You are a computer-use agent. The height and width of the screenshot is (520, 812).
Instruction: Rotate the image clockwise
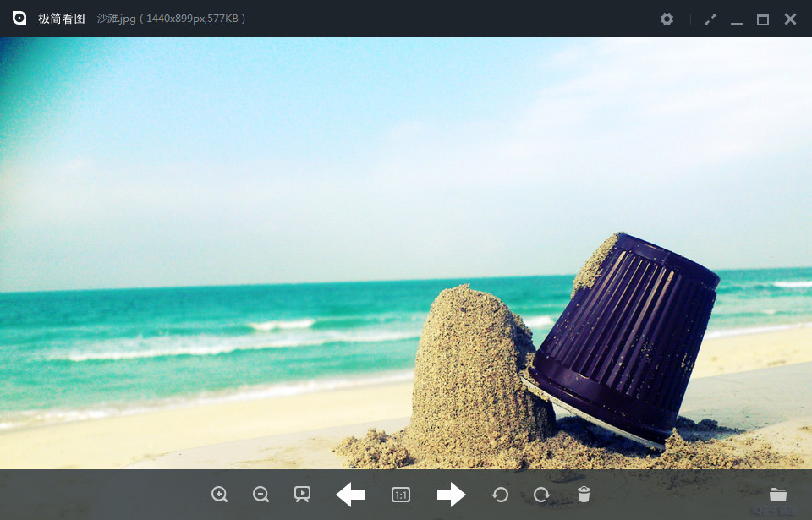coord(541,495)
